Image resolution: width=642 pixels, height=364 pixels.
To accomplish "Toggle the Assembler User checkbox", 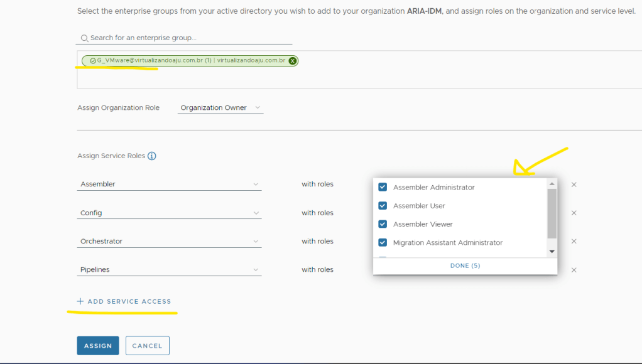I will [x=383, y=206].
